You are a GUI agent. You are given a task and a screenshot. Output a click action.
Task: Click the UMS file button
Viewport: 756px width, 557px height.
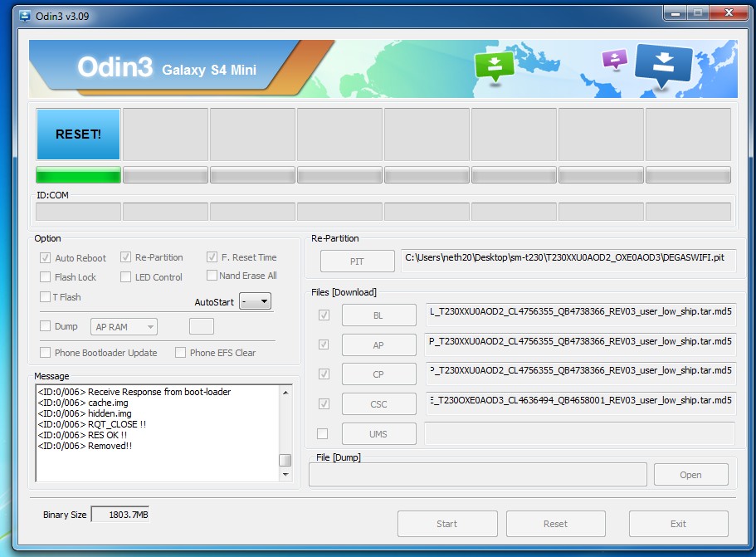click(x=379, y=433)
